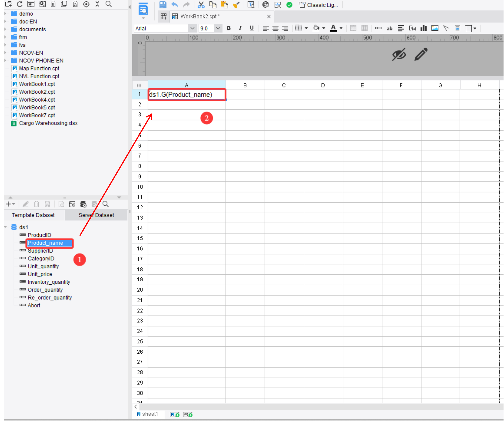Viewport: 504px width, 421px height.
Task: Delete the selected file with trash icon
Action: tap(53, 4)
